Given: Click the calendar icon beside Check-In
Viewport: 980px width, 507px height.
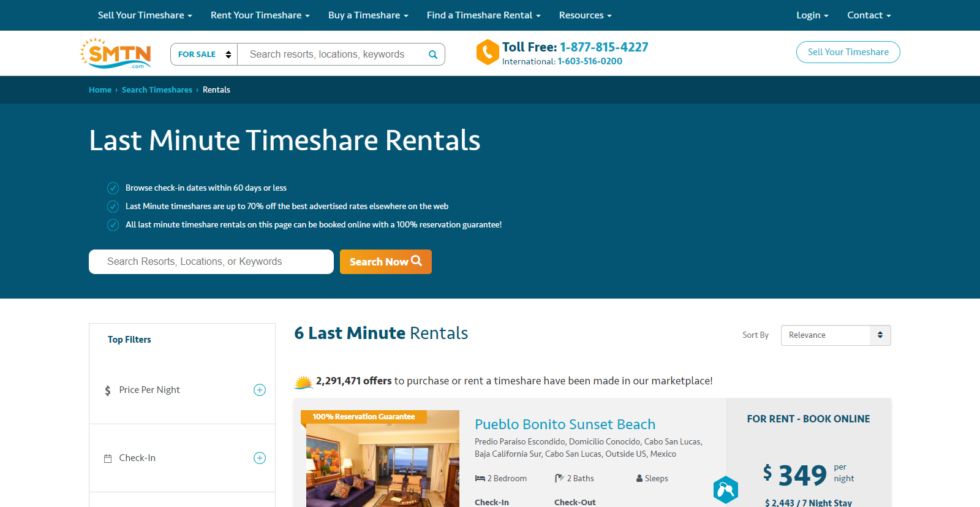Looking at the screenshot, I should (108, 459).
